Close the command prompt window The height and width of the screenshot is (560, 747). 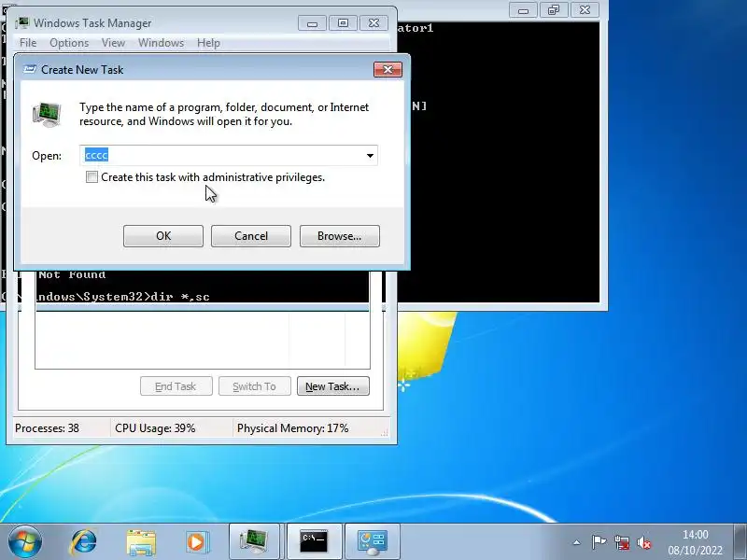pos(585,10)
